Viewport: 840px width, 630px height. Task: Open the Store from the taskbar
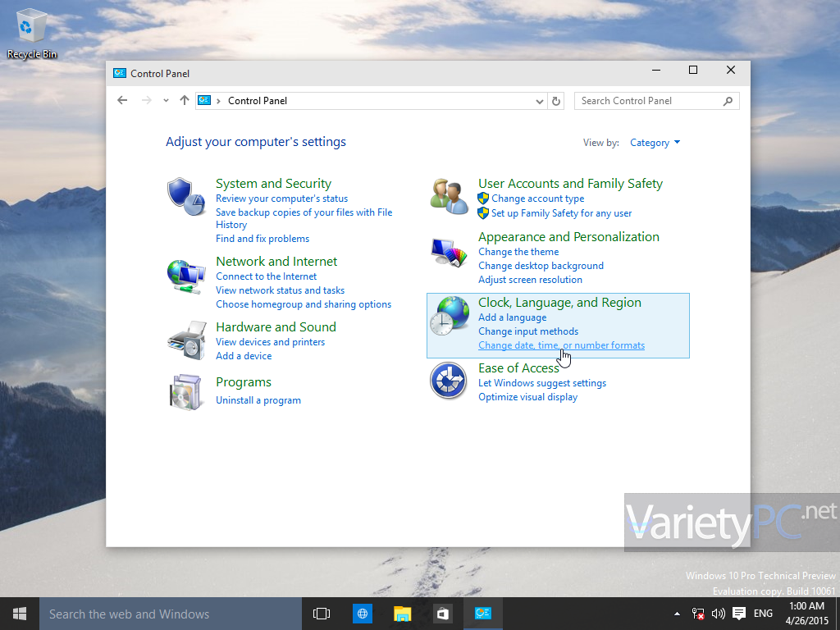[442, 614]
